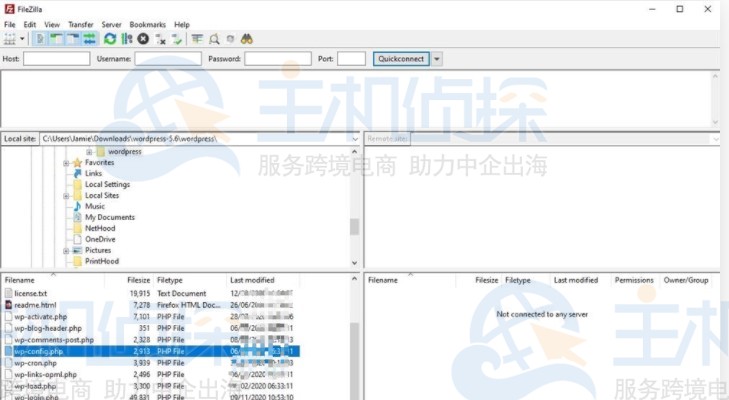729x400 pixels.
Task: Open the Site Manager dropdown arrow
Action: [22, 39]
